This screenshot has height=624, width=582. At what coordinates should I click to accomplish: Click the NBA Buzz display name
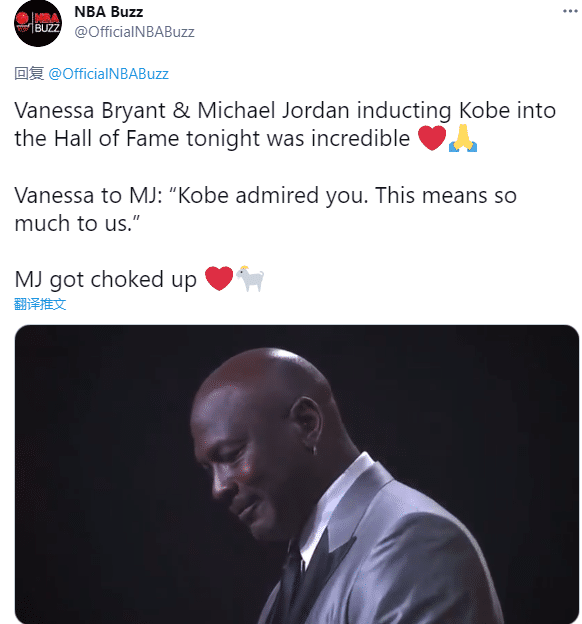point(109,12)
